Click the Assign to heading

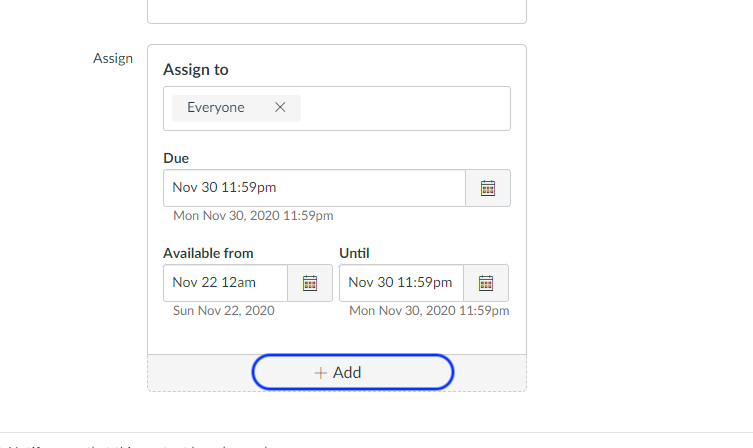pos(195,70)
